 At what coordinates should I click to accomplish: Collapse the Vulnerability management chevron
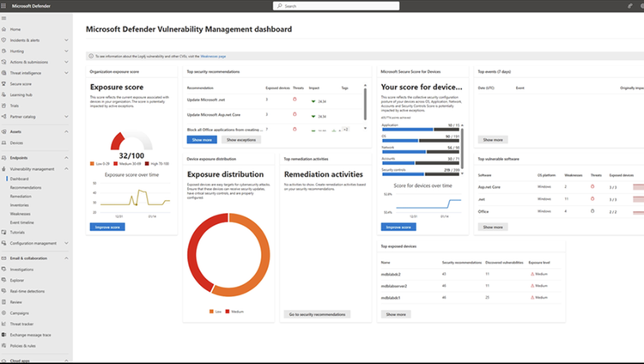pyautogui.click(x=66, y=169)
